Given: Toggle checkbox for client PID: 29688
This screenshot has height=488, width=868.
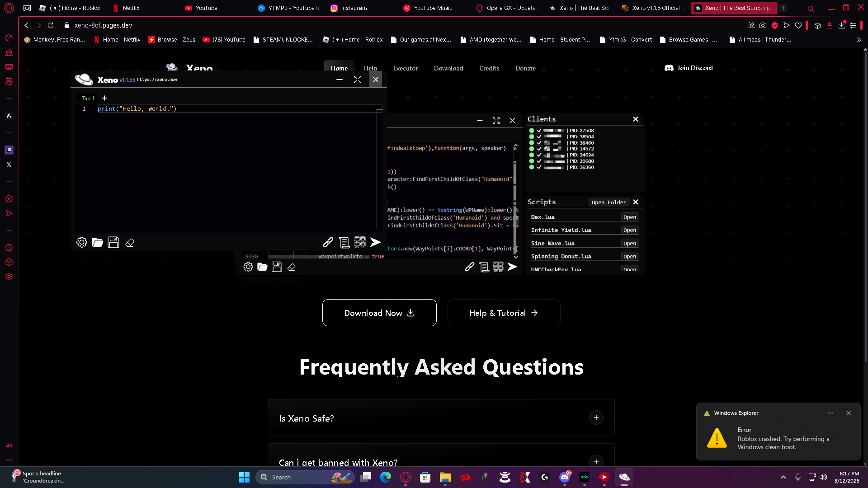Looking at the screenshot, I should tap(539, 161).
